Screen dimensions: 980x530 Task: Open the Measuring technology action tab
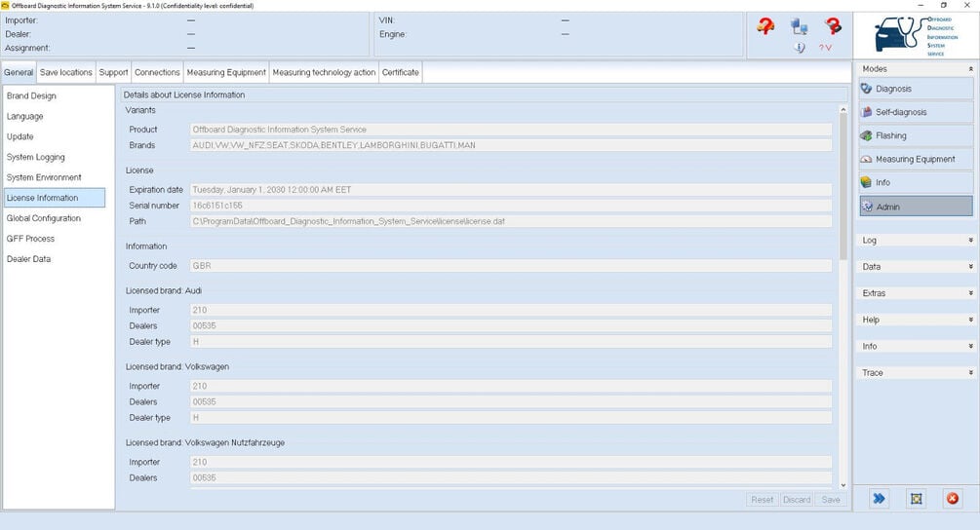(324, 72)
